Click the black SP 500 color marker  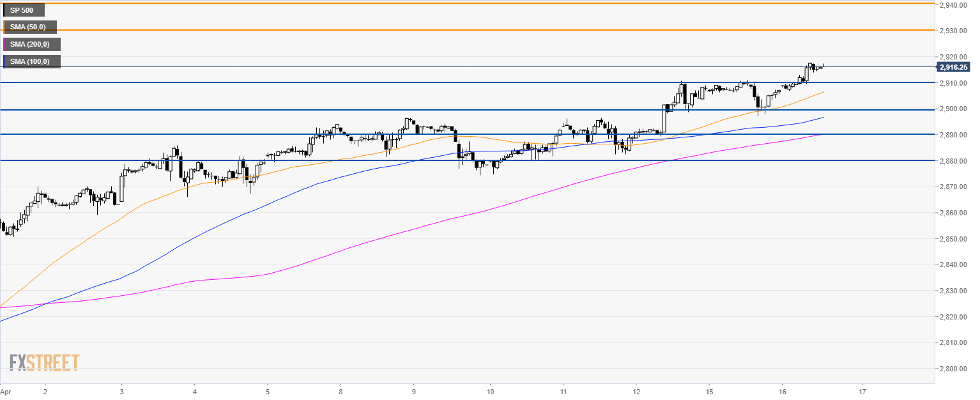(x=4, y=10)
